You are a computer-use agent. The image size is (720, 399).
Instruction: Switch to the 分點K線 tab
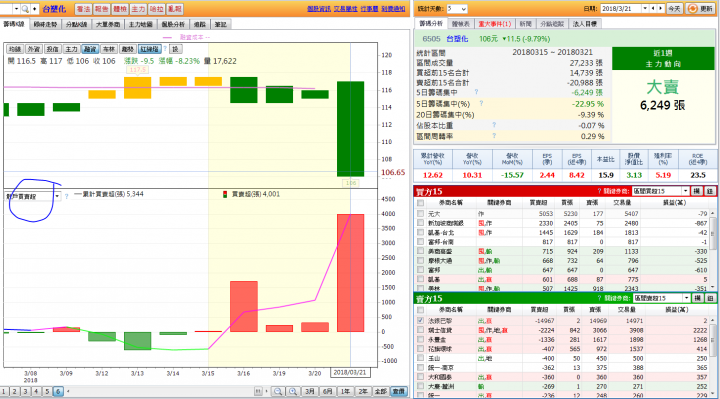[76, 24]
